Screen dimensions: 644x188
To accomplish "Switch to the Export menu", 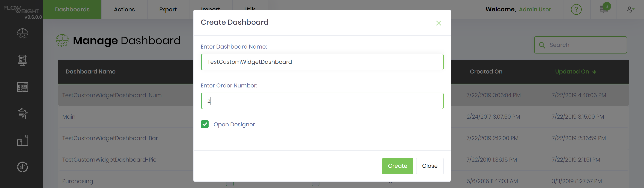I will [x=168, y=9].
